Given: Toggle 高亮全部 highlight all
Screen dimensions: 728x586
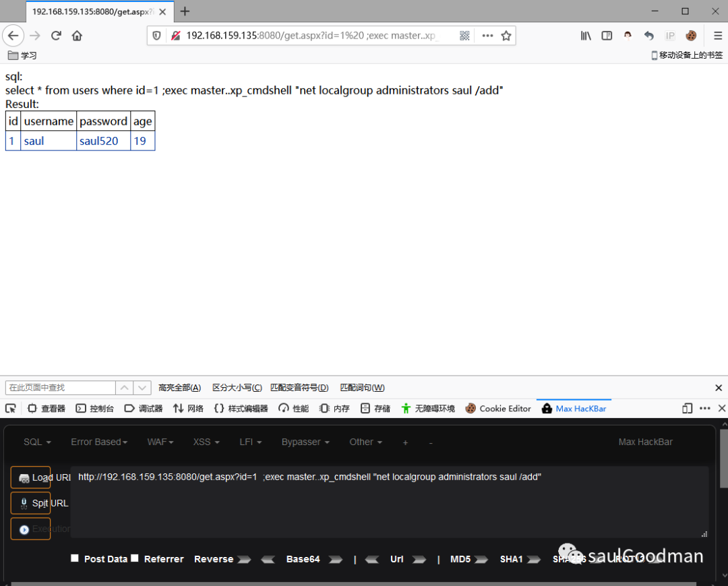Looking at the screenshot, I should (180, 388).
